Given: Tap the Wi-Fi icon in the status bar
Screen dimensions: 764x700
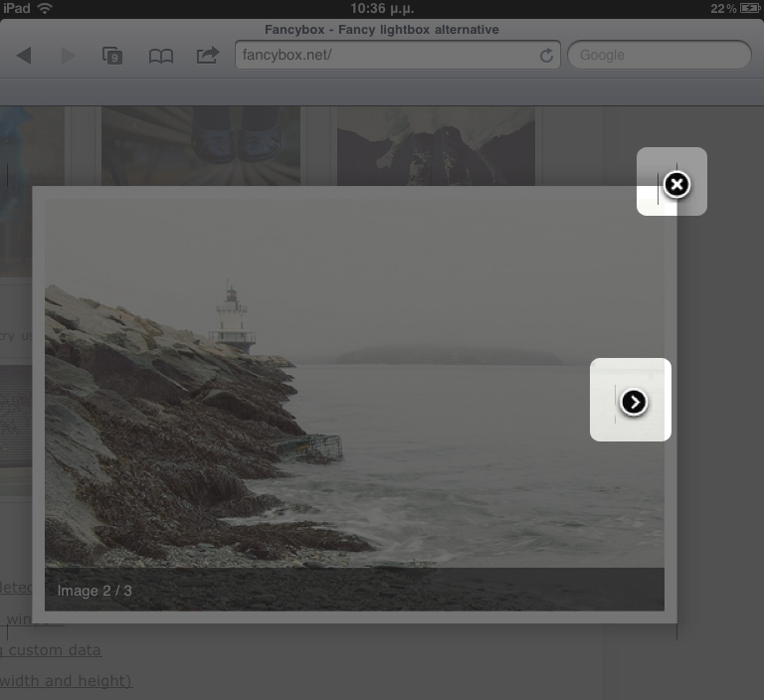Looking at the screenshot, I should (45, 8).
